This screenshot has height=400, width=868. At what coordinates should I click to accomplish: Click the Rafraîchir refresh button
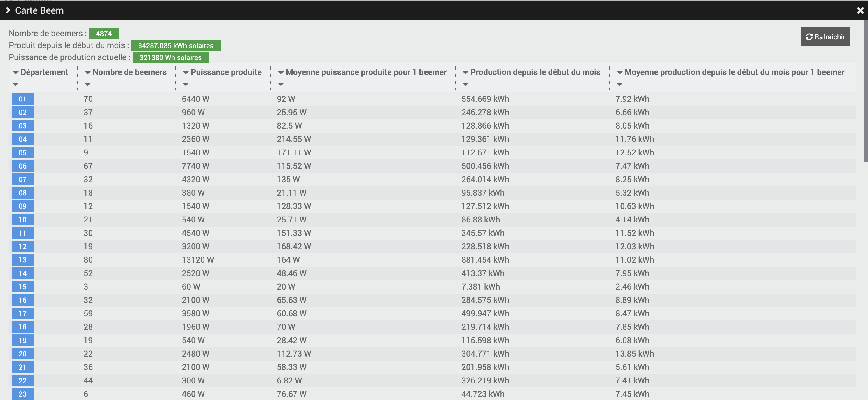[x=825, y=37]
